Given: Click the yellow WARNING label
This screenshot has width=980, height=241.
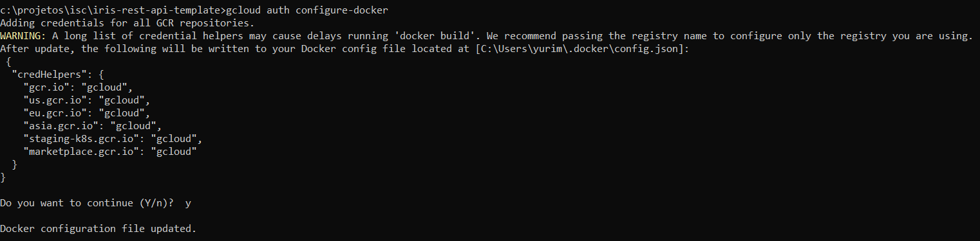Looking at the screenshot, I should click(21, 35).
